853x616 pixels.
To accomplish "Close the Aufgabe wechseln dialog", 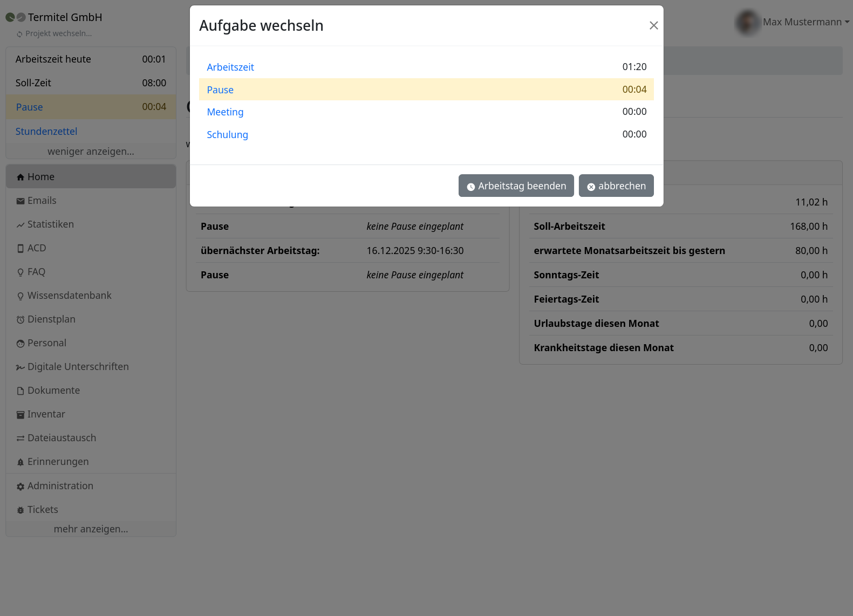I will (653, 25).
